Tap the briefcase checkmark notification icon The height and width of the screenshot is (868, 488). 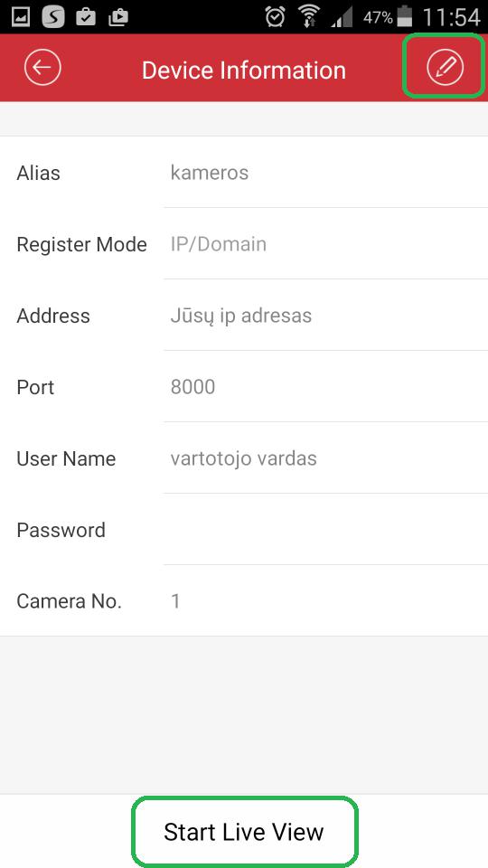(85, 18)
